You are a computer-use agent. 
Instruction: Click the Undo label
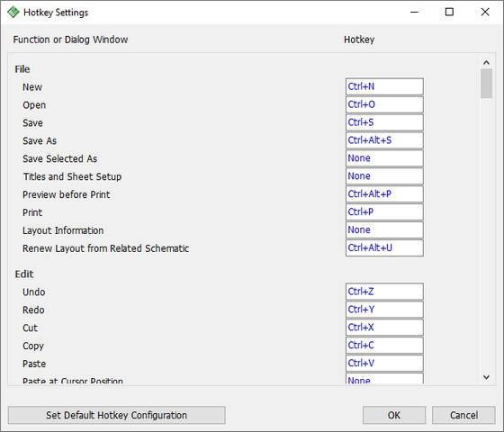click(34, 292)
